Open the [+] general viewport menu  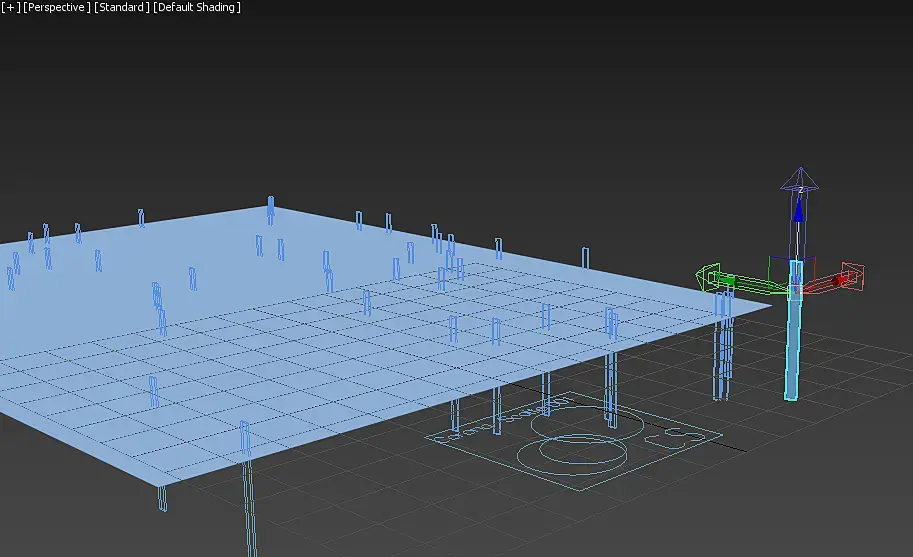tap(10, 8)
